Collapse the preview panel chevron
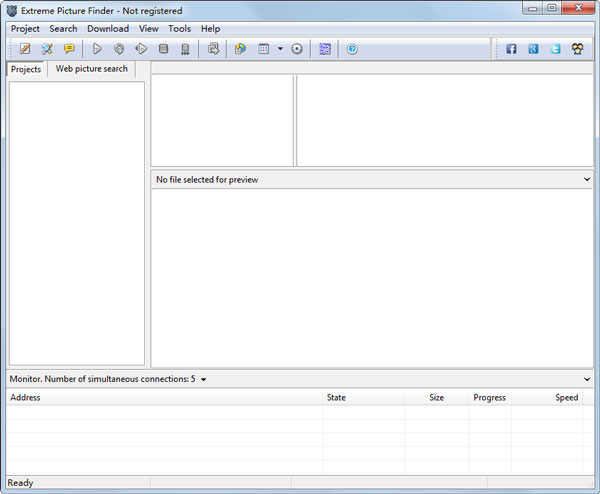600x494 pixels. 587,179
